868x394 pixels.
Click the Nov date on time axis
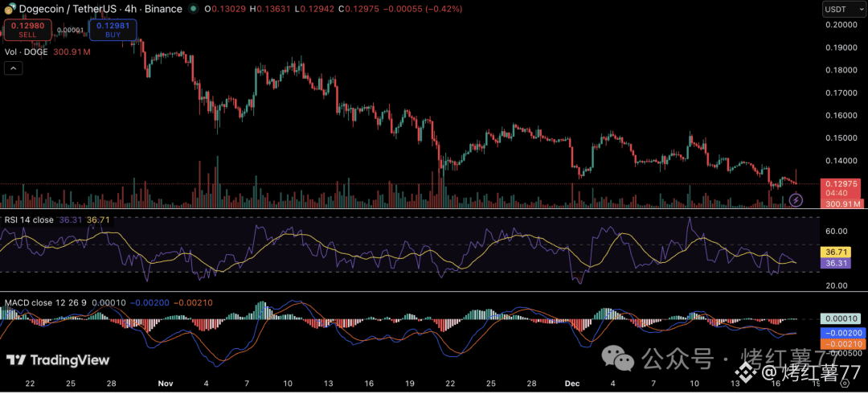166,383
